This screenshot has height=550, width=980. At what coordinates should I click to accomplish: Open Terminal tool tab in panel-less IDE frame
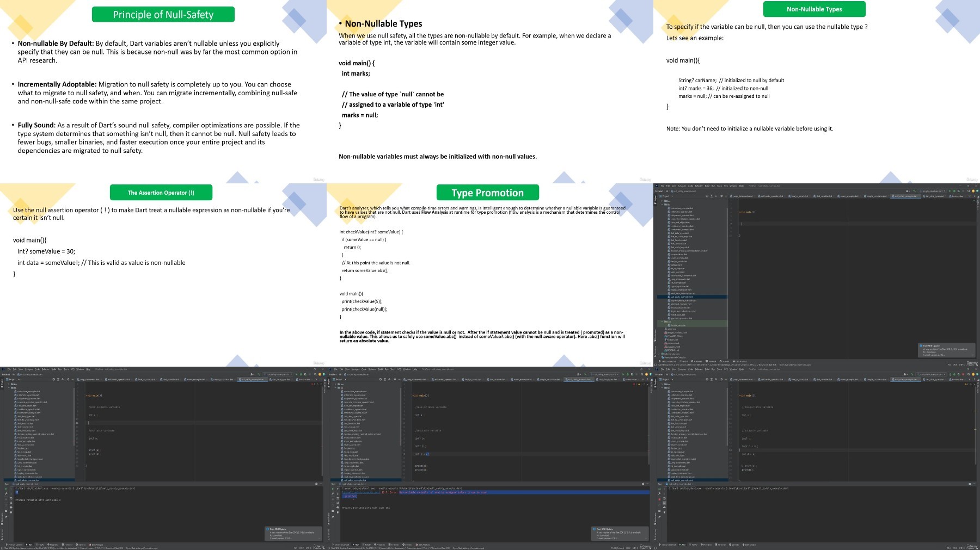[711, 361]
